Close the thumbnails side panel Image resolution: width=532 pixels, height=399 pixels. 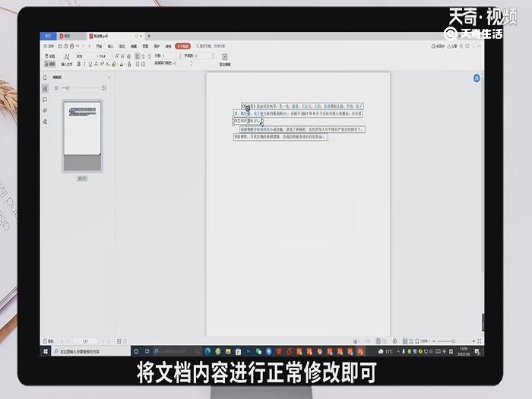(109, 78)
